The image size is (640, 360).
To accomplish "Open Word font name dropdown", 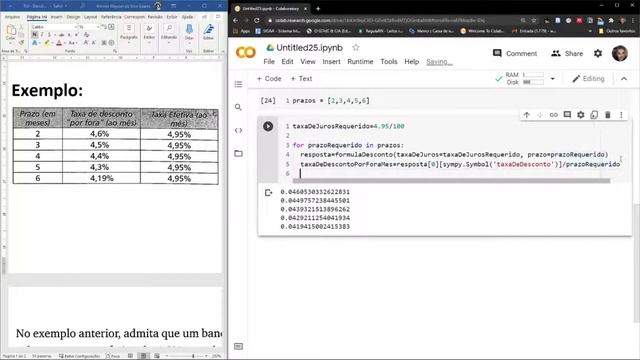I will tap(76, 27).
